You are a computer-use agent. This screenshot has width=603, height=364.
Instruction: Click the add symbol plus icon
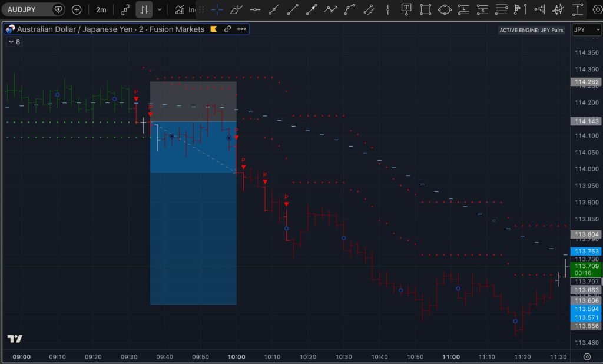[77, 9]
